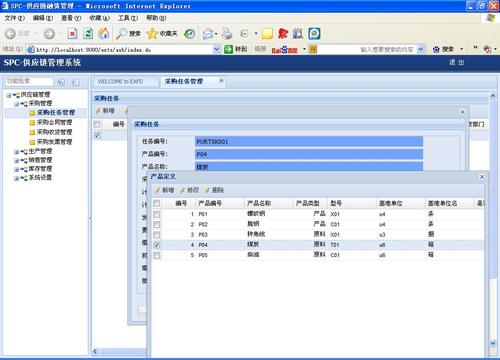
Task: Close the 采购任务管理 tab
Action: tap(221, 80)
